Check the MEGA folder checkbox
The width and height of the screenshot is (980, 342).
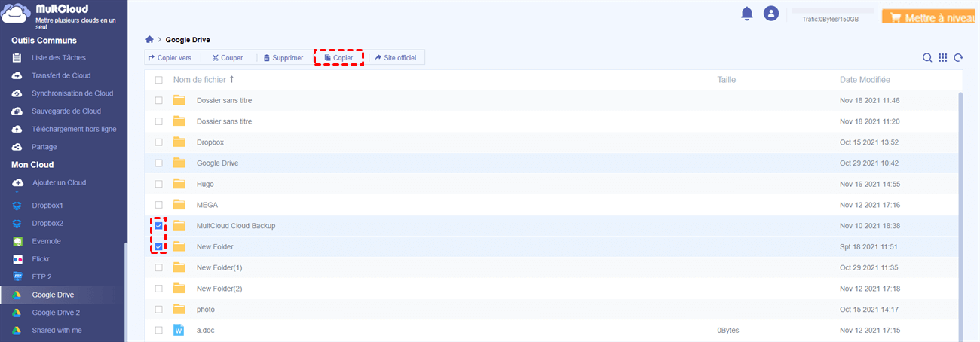158,204
